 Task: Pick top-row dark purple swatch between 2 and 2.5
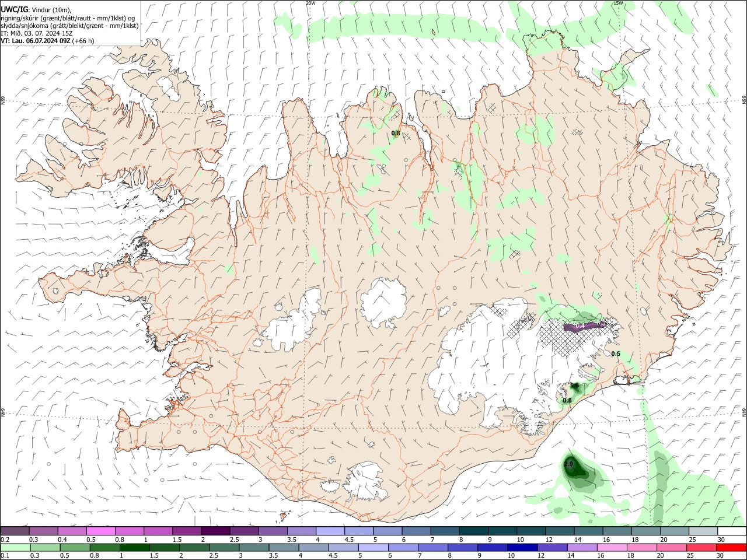coord(215,531)
